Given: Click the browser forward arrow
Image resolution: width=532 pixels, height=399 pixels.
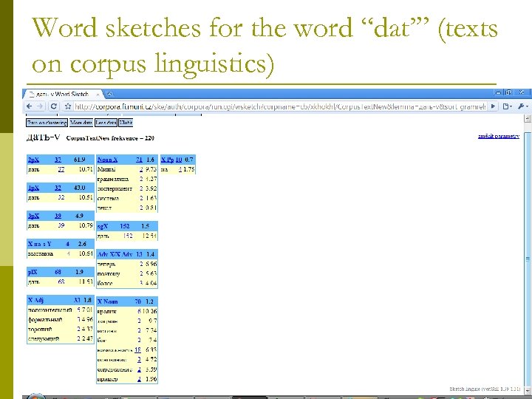Looking at the screenshot, I should [40, 106].
